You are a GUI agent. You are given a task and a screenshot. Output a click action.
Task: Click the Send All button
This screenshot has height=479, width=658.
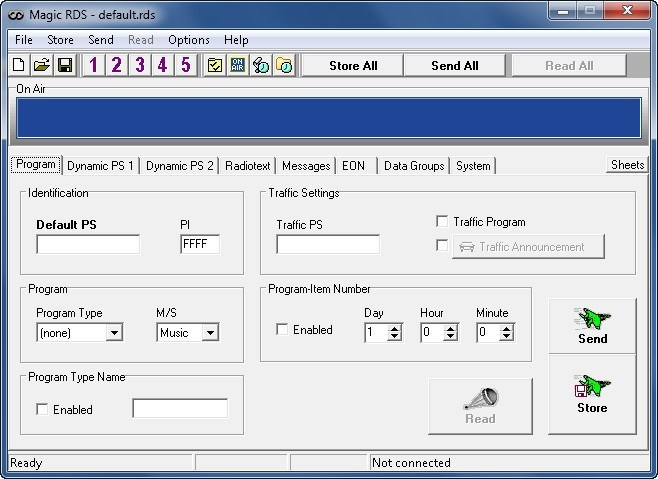[454, 65]
